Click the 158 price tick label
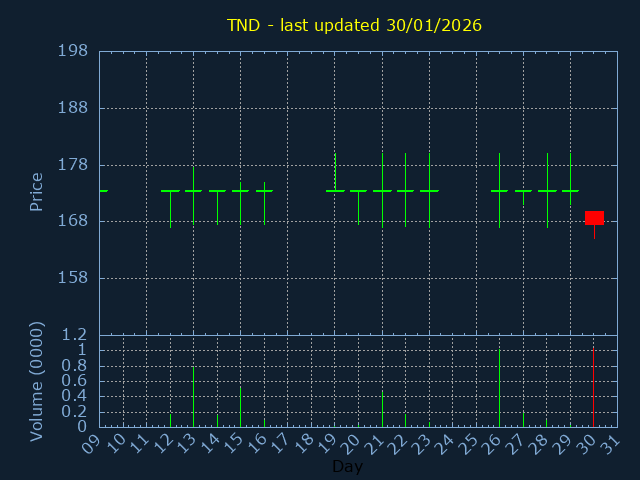The width and height of the screenshot is (640, 480). point(72,278)
